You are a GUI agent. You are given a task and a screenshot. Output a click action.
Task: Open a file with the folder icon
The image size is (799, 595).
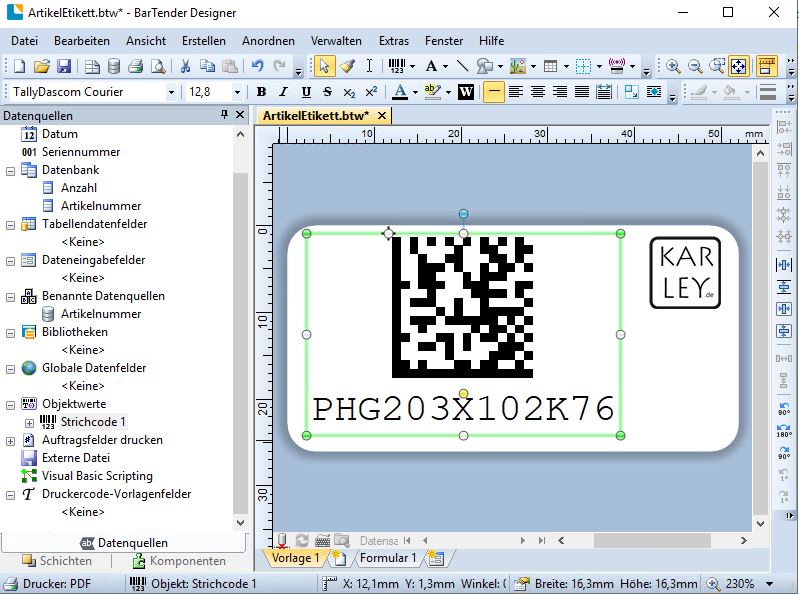click(x=42, y=66)
